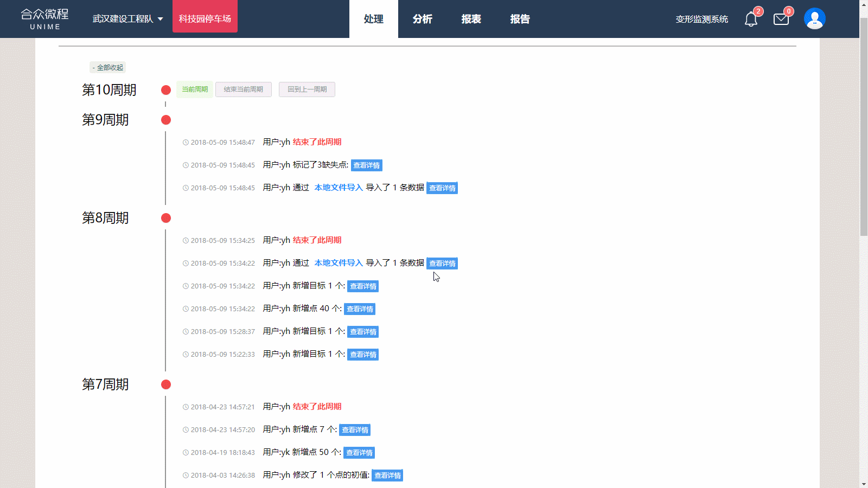Toggle the red marker for 第9周期

[x=166, y=120]
